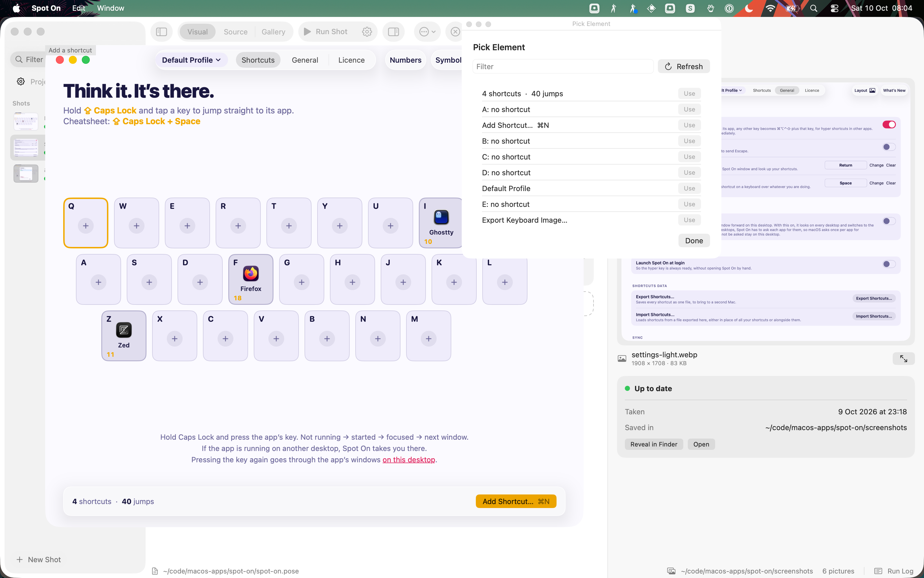This screenshot has width=924, height=578.
Task: Add a shortcut on the W key
Action: [137, 225]
